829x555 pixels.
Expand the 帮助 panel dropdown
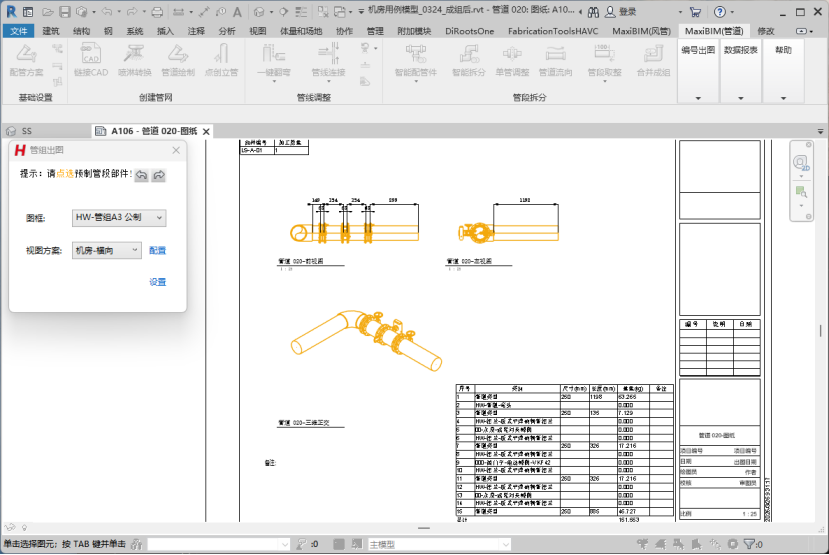point(784,98)
